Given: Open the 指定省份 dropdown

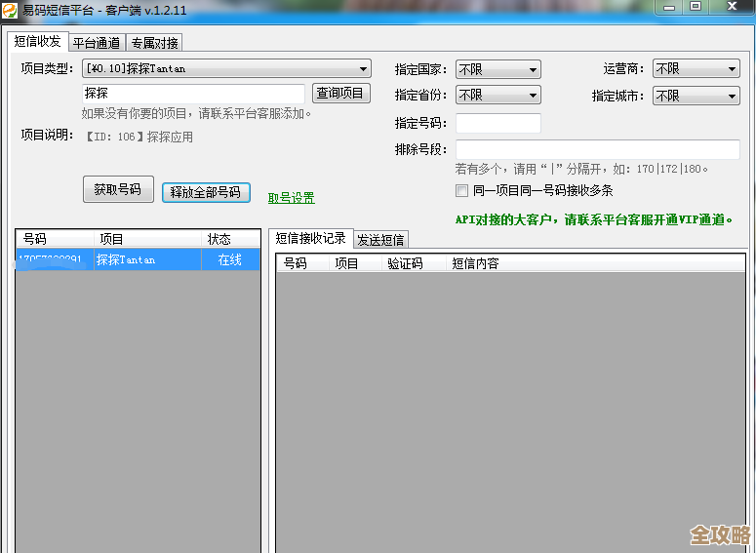Looking at the screenshot, I should coord(498,95).
